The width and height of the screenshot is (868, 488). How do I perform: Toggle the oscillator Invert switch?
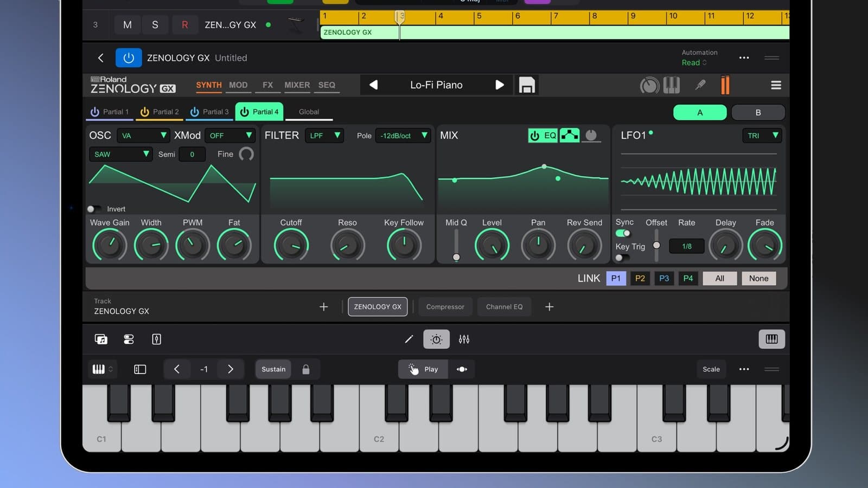(94, 209)
